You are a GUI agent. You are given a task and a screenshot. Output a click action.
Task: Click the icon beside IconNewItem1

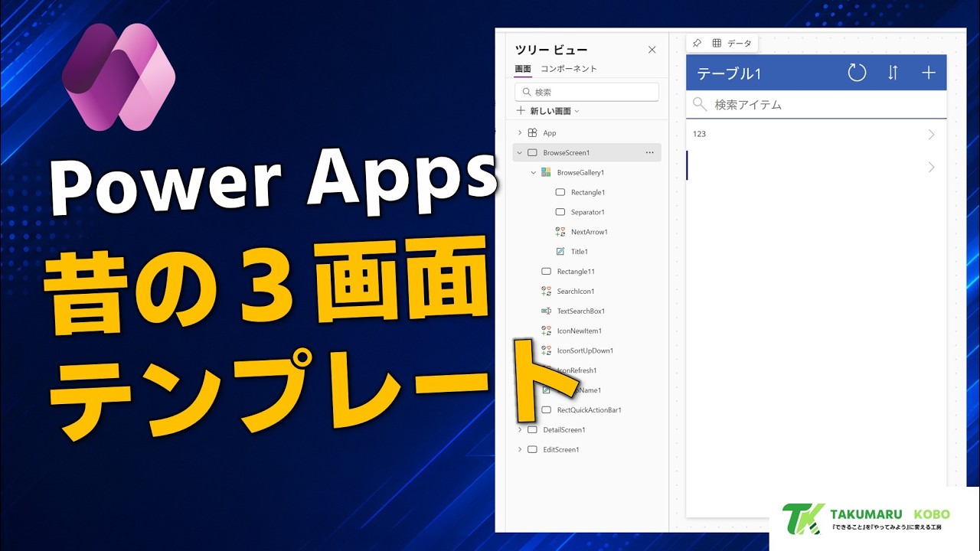(x=547, y=331)
